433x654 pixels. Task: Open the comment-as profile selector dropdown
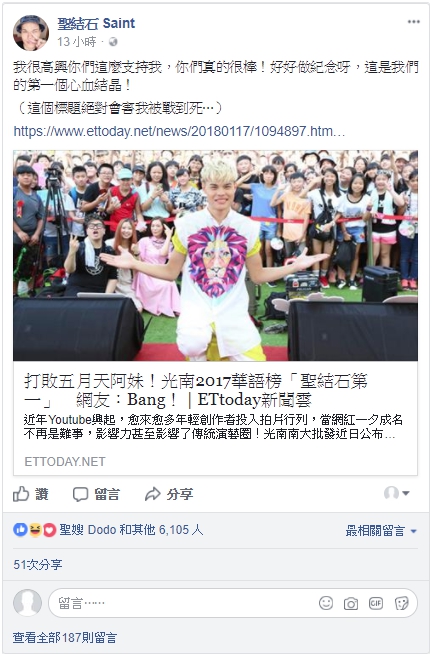pyautogui.click(x=396, y=493)
